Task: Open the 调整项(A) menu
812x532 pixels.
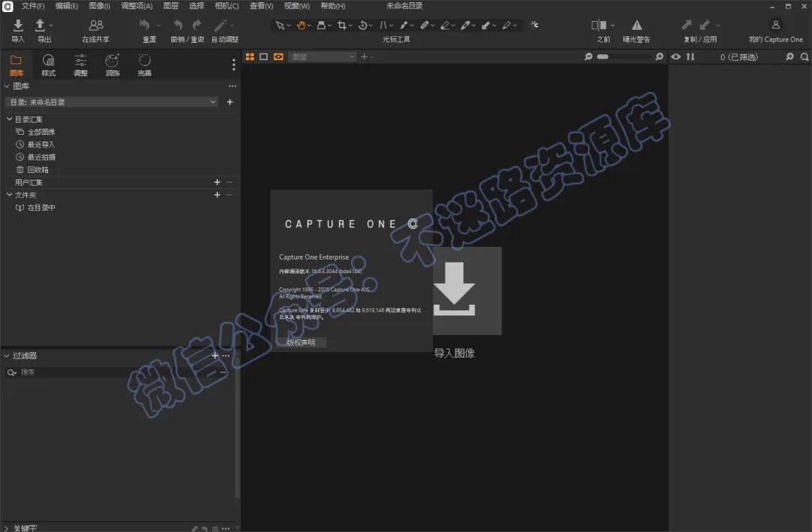Action: pyautogui.click(x=137, y=6)
